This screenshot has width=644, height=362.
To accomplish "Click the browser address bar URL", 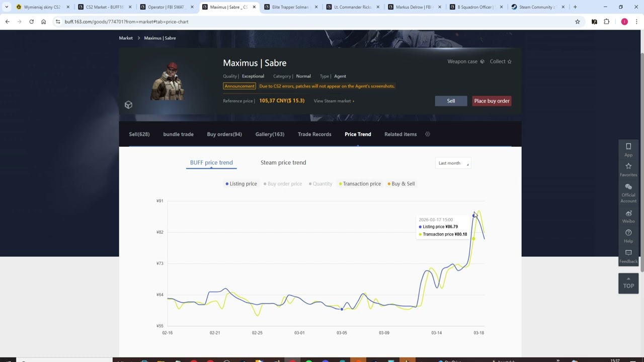I will (x=126, y=22).
